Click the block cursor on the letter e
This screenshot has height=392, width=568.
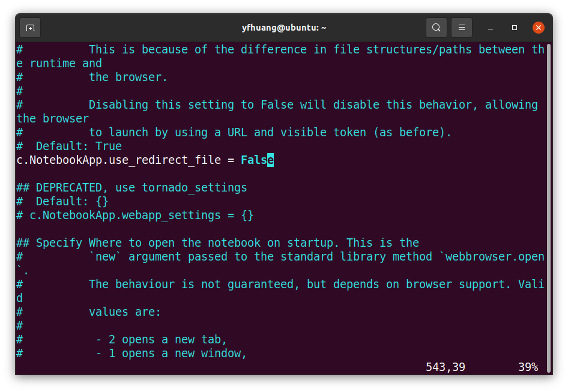[x=271, y=160]
